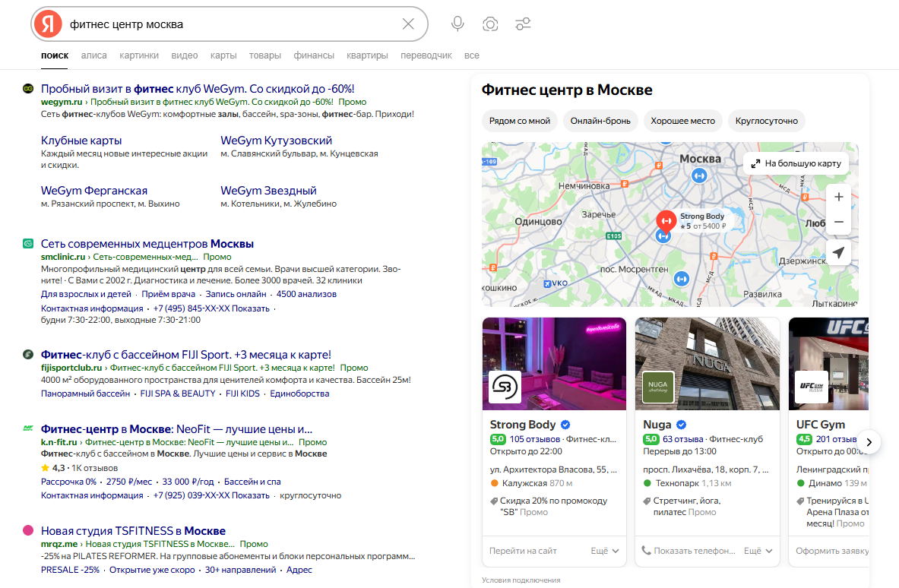Open На большую карту button
Viewport: 899px width, 588px height.
coord(796,163)
